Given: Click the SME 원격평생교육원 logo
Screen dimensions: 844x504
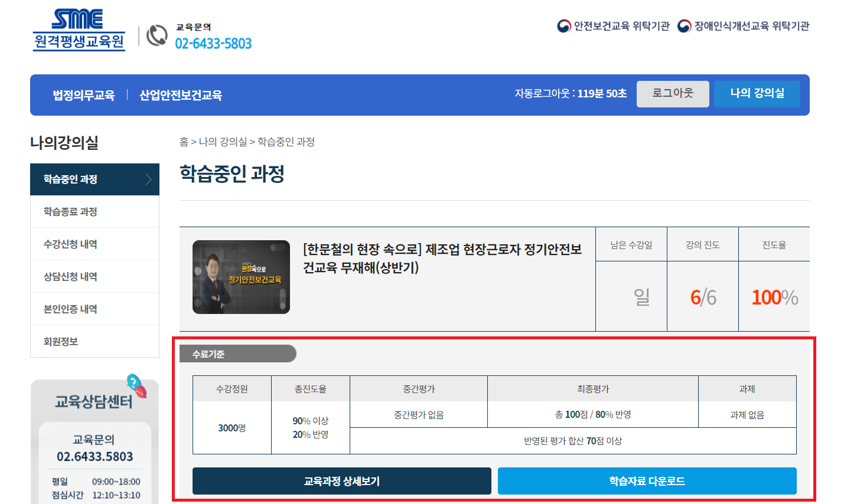Looking at the screenshot, I should point(79,30).
